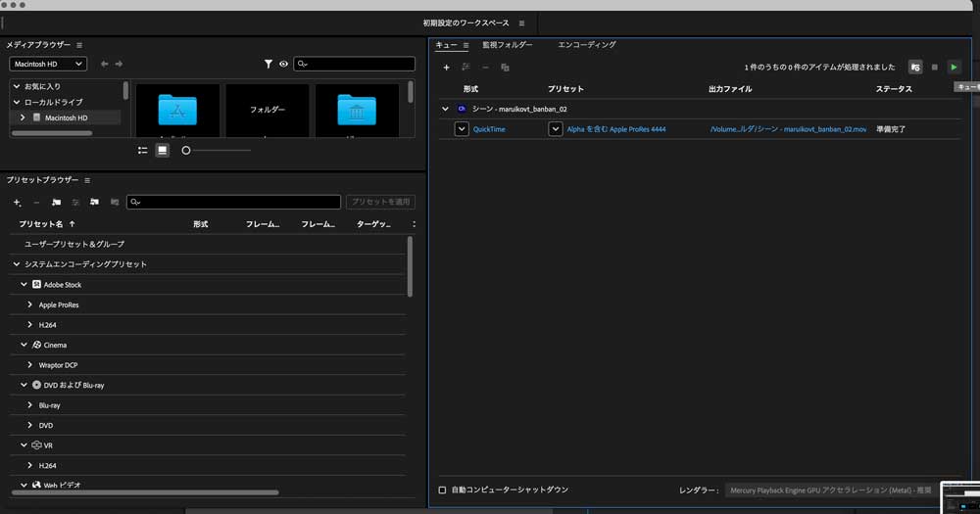The width and height of the screenshot is (980, 514).
Task: Toggle auto-encode watch folders icon
Action: (x=915, y=67)
